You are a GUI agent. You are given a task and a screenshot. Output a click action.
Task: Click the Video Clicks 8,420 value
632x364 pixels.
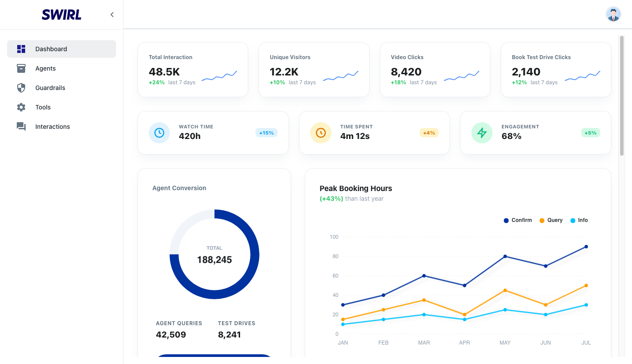tap(406, 71)
